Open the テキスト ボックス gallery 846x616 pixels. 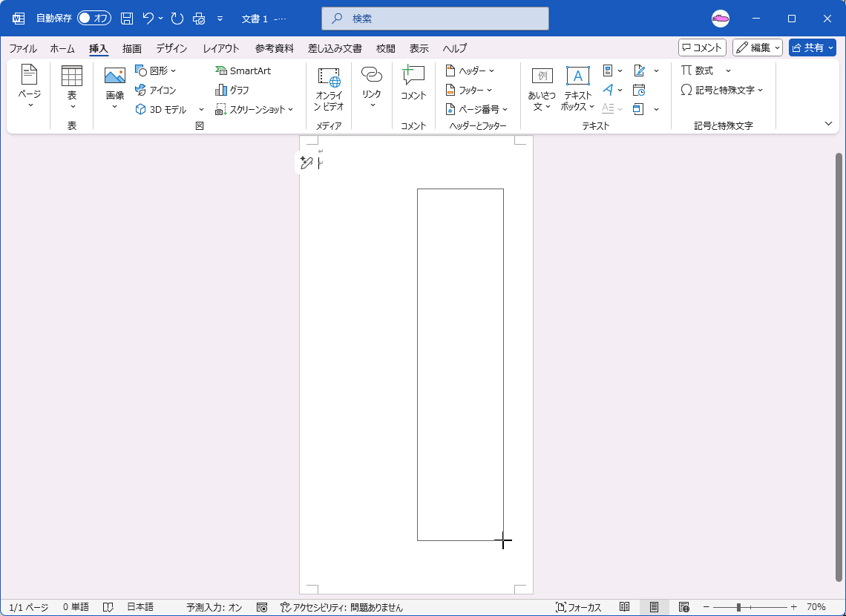(x=577, y=88)
